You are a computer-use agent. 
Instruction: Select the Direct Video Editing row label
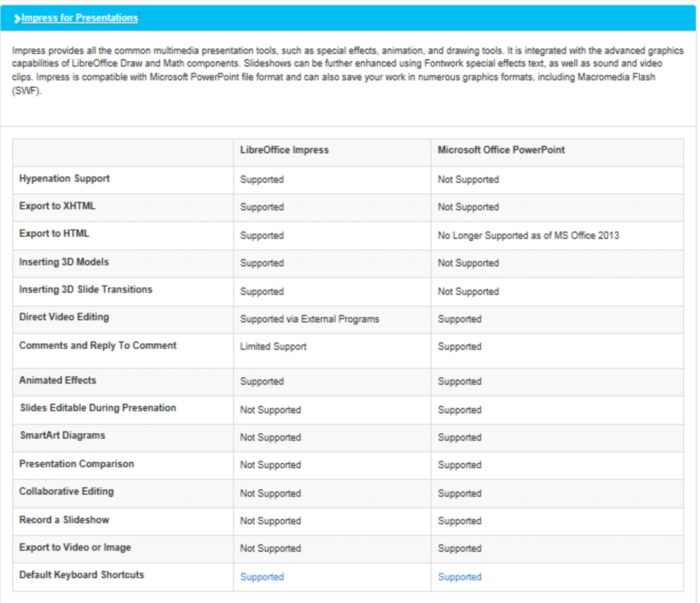[64, 317]
